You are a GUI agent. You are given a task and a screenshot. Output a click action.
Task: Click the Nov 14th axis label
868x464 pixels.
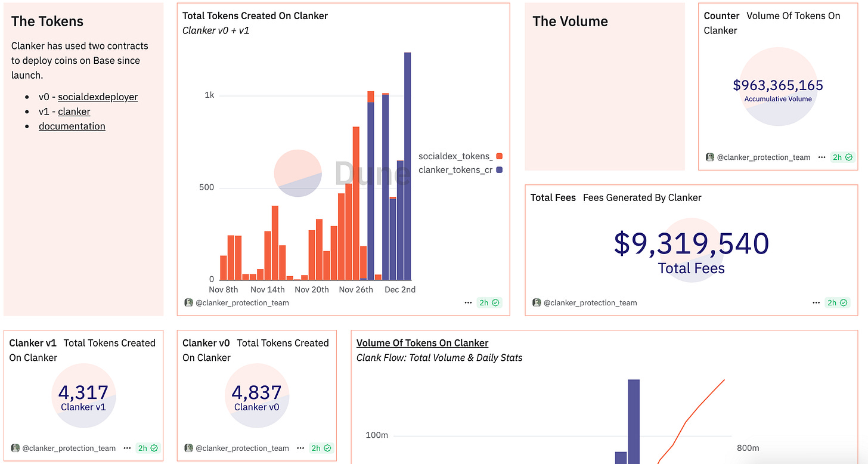pos(268,290)
